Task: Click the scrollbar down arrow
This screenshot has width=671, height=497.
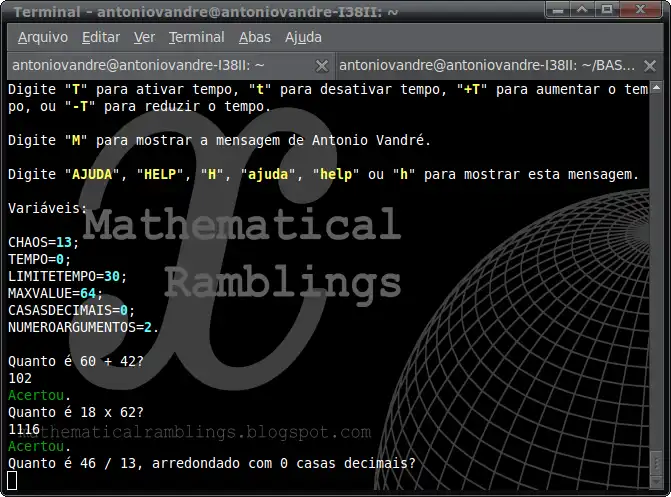Action: point(656,481)
